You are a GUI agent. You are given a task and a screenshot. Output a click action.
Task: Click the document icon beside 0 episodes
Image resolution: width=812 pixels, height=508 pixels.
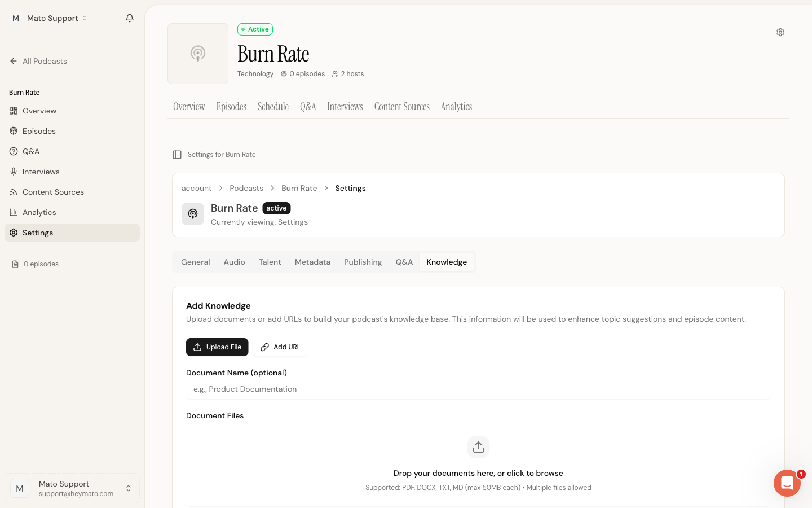[x=15, y=264]
